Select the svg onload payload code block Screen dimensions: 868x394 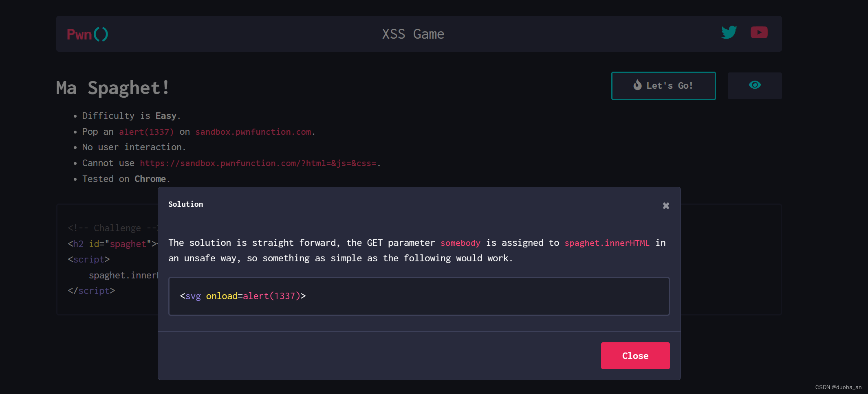(243, 296)
